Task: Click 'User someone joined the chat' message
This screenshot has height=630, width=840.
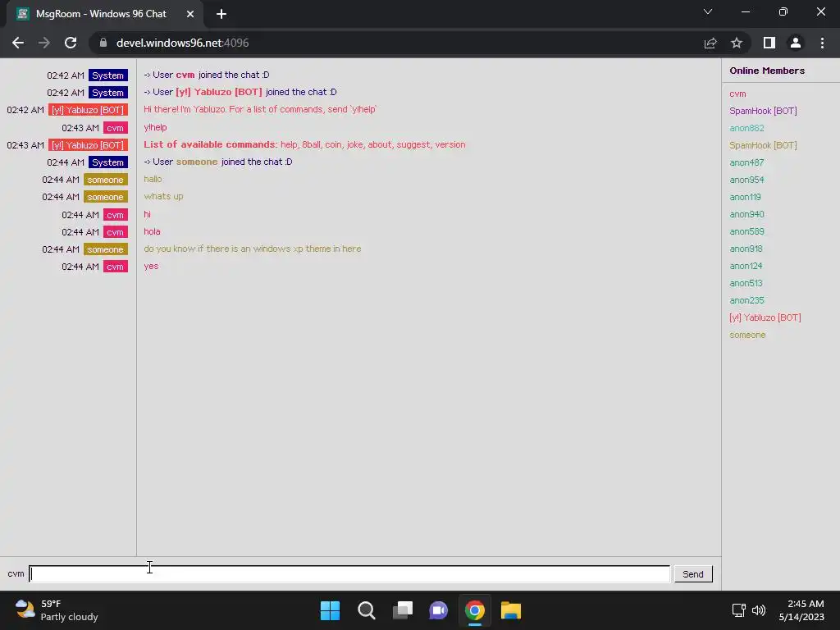Action: pos(218,162)
